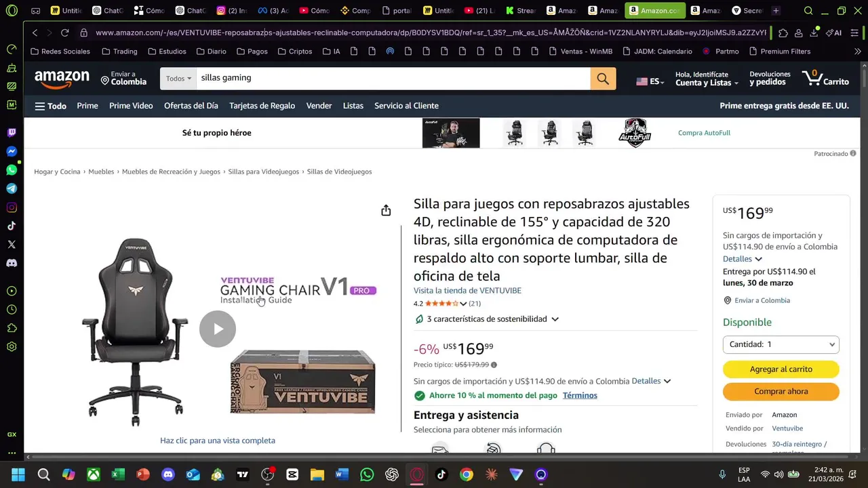Expand shipping Detalles next to price

[651, 381]
